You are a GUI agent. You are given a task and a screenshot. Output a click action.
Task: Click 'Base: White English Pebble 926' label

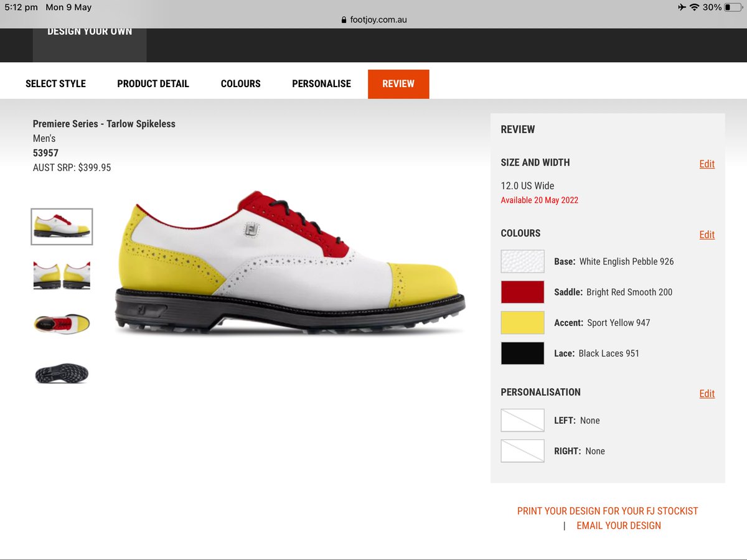tap(614, 261)
